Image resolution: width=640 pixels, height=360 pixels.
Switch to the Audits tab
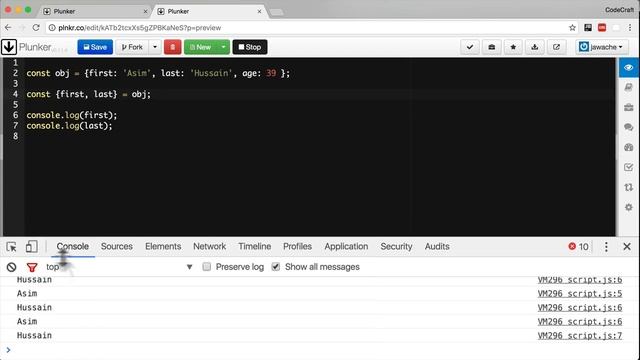pos(437,247)
